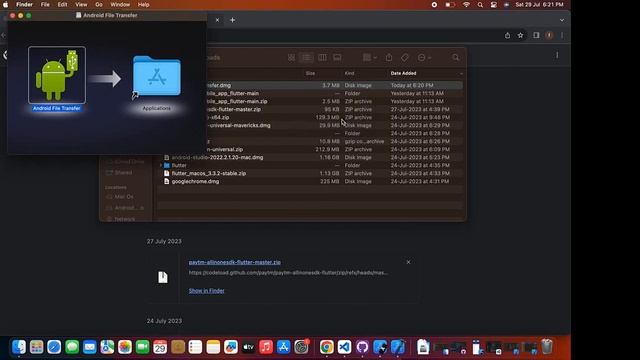Open the Window menu
Image resolution: width=640 pixels, height=360 pixels.
click(120, 4)
